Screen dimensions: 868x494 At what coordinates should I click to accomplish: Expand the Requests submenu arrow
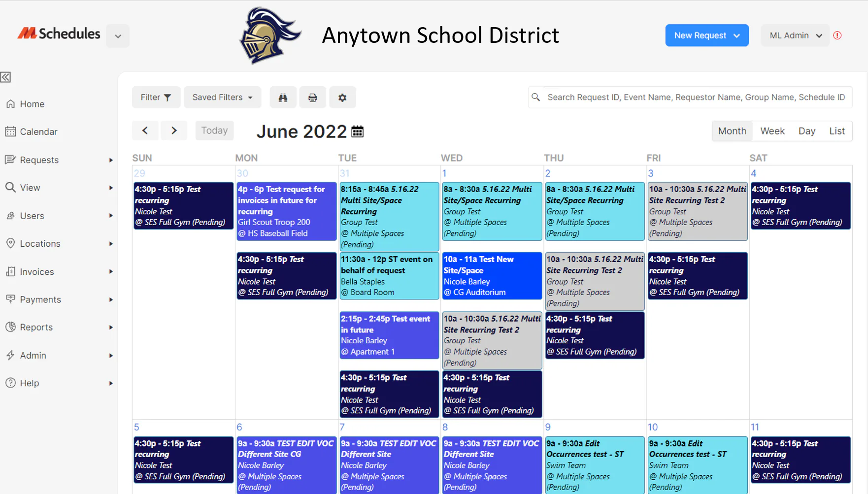pos(111,160)
